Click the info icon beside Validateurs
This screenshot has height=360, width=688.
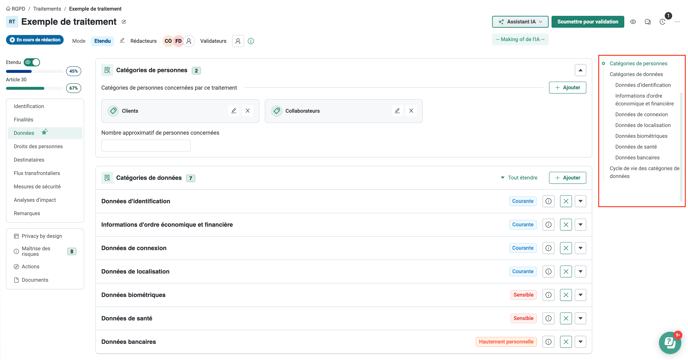click(251, 41)
